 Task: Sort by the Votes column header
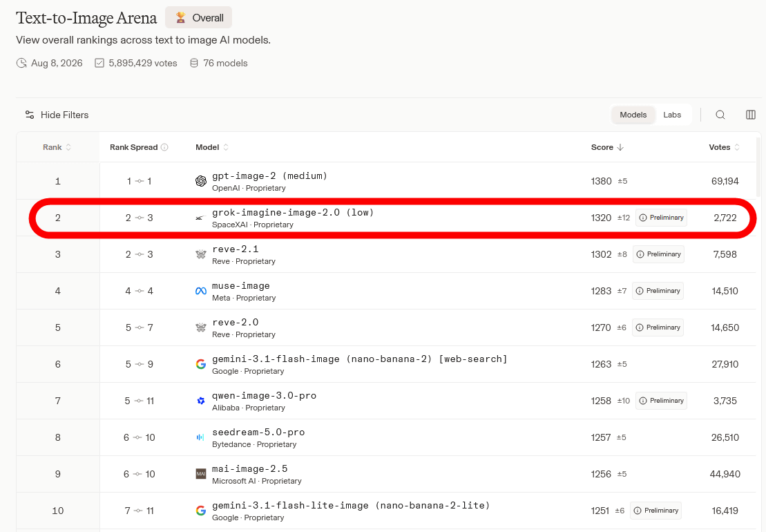[724, 147]
